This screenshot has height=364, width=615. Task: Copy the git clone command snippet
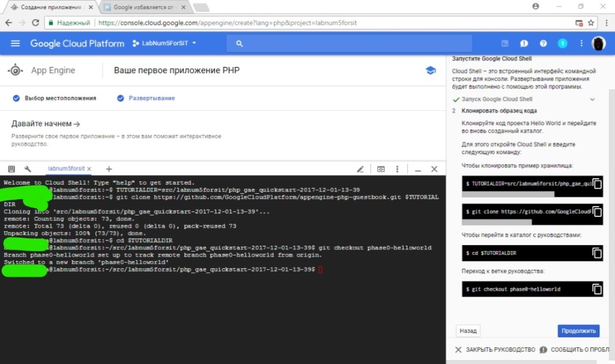pyautogui.click(x=597, y=212)
